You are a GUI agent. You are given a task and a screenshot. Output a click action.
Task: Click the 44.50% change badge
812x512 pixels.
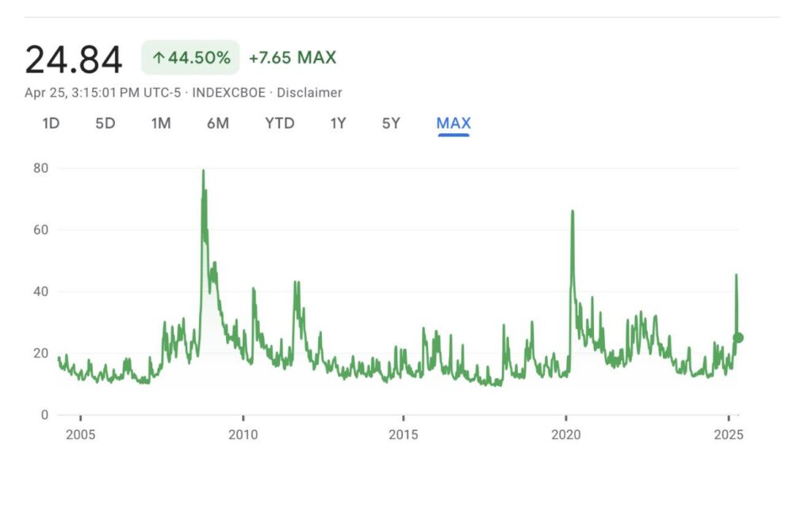pyautogui.click(x=190, y=58)
